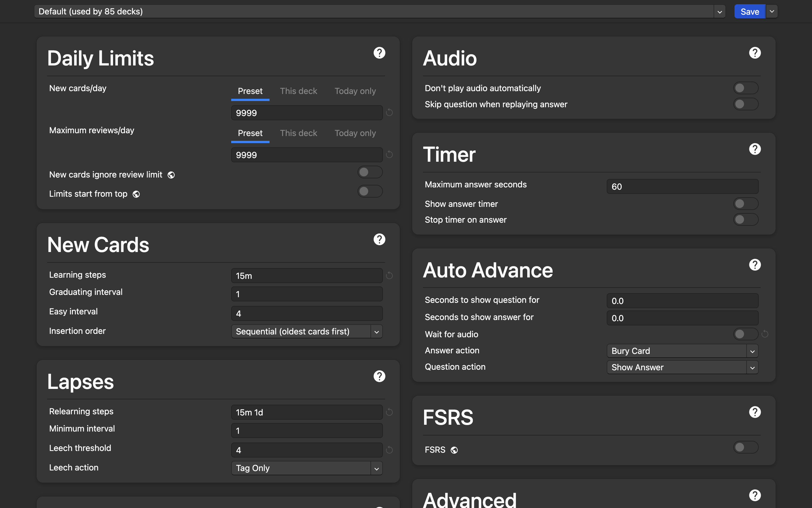Turn on Stop timer on answer
Image resolution: width=812 pixels, height=508 pixels.
tap(745, 220)
